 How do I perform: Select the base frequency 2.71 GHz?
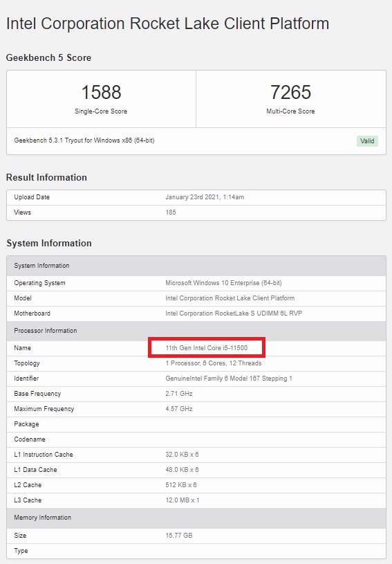coord(178,394)
